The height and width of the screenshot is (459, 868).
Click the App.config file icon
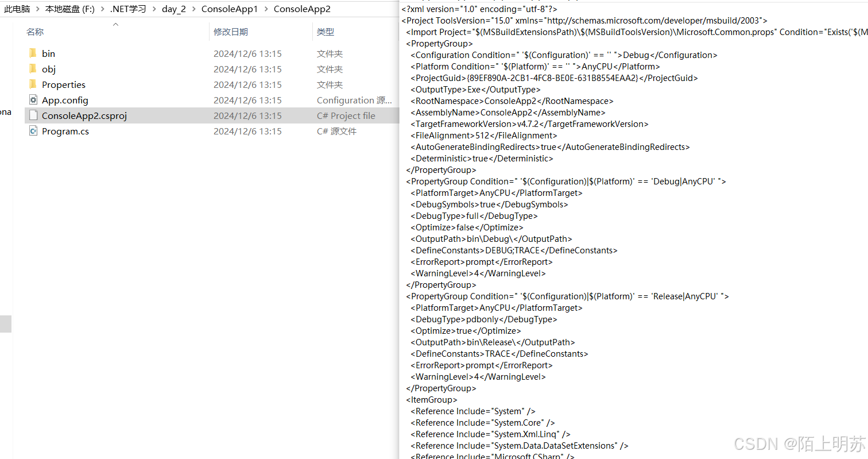tap(33, 100)
